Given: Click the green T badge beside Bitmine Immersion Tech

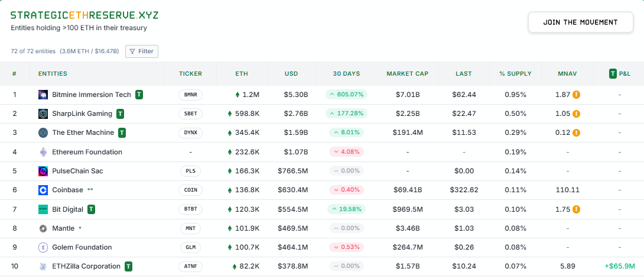Looking at the screenshot, I should click(x=139, y=95).
